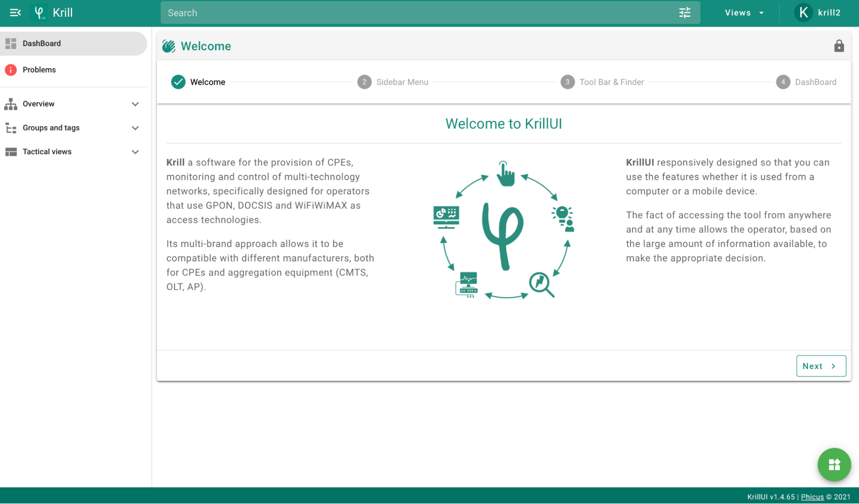
Task: Expand the Groups and tags chevron
Action: click(x=135, y=128)
